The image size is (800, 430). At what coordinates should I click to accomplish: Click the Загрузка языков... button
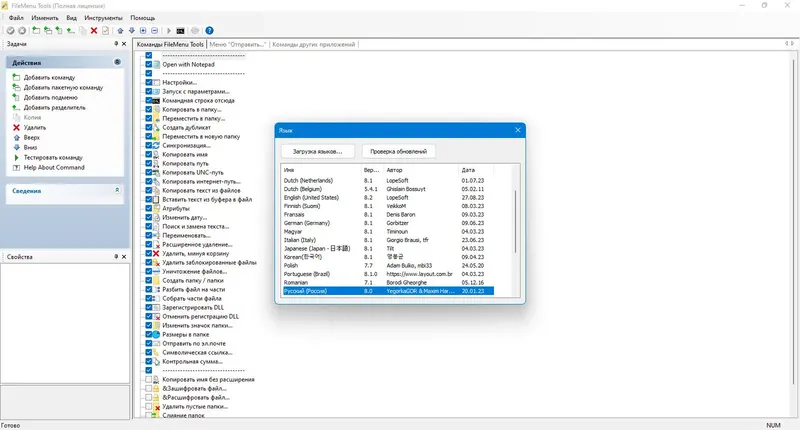pyautogui.click(x=317, y=151)
